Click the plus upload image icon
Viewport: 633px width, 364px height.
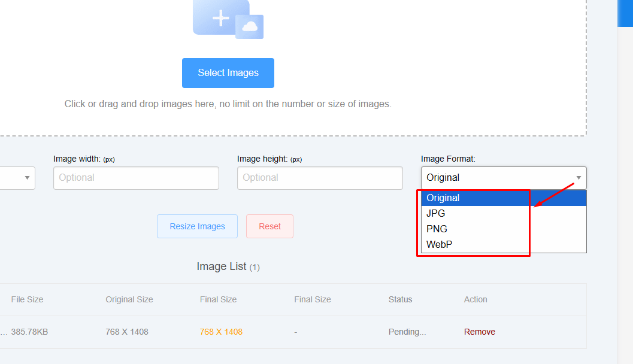pyautogui.click(x=220, y=18)
